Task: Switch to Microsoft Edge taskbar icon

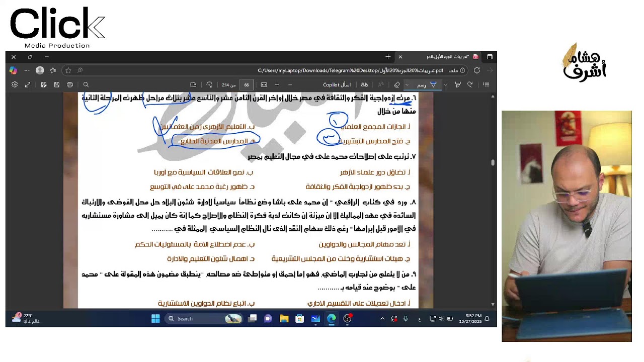Action: (331, 318)
